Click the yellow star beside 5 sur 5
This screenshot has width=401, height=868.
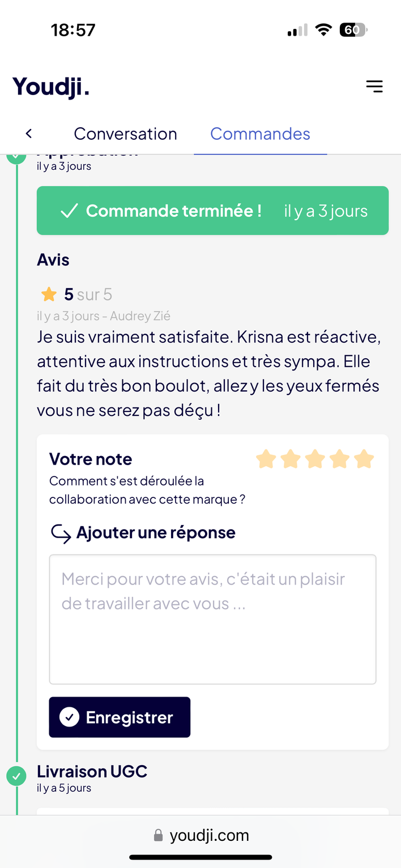click(x=49, y=294)
